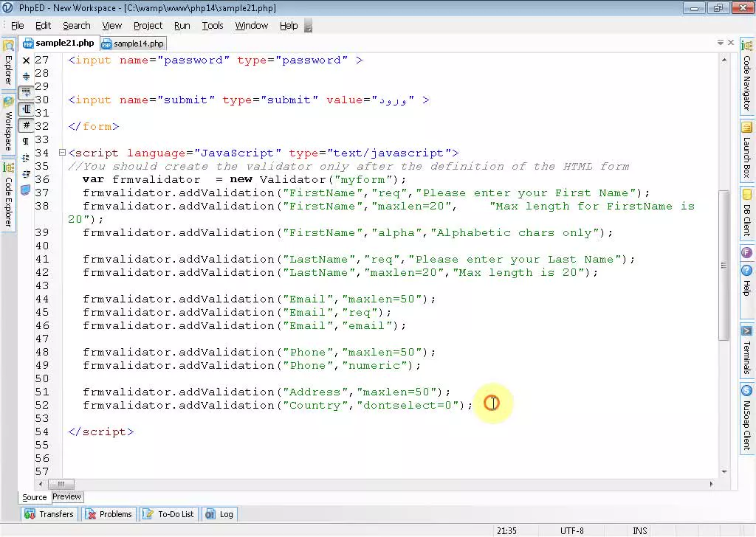
Task: Open the Help sidebar panel
Action: coord(746,285)
